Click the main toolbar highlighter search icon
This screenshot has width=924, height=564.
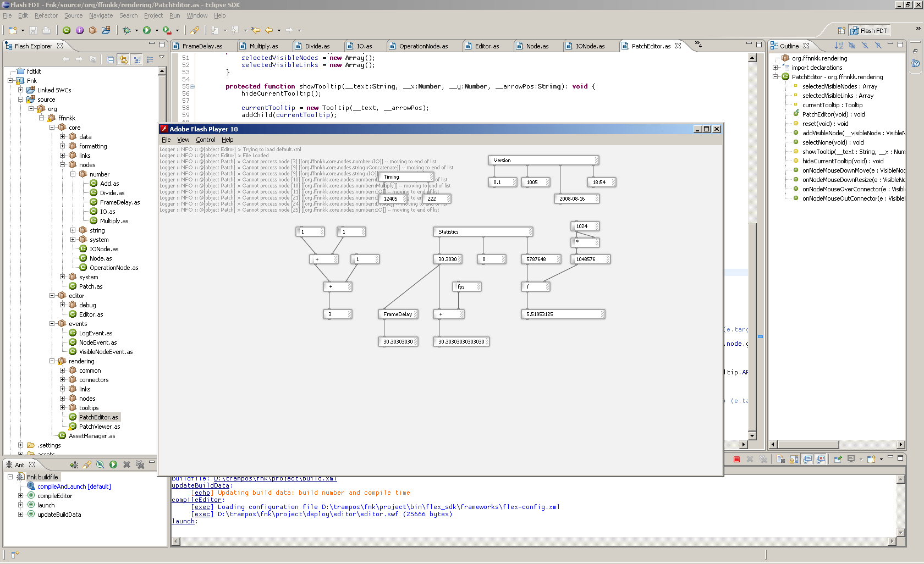[195, 30]
